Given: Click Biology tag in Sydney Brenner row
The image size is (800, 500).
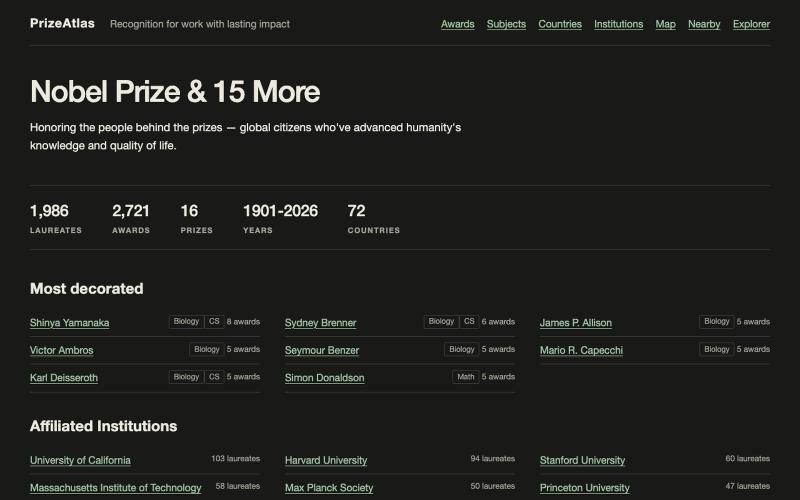Looking at the screenshot, I should click(x=441, y=321).
